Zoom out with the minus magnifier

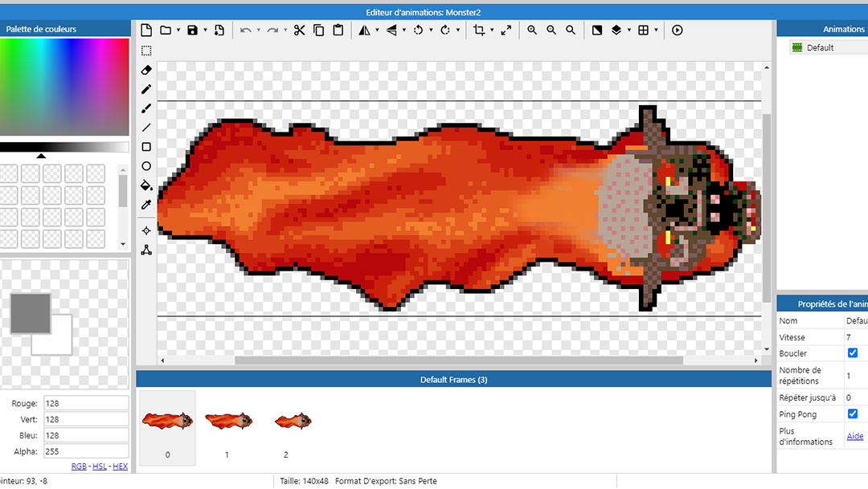(x=551, y=30)
